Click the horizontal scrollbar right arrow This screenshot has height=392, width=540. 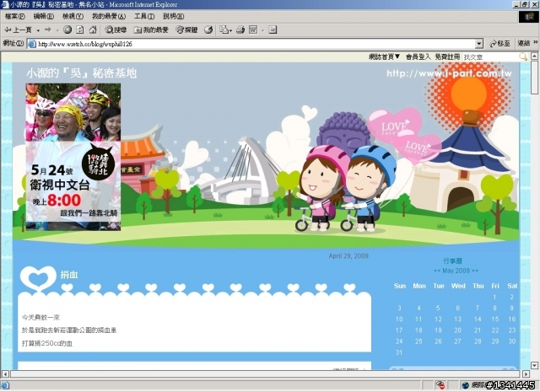tap(526, 373)
